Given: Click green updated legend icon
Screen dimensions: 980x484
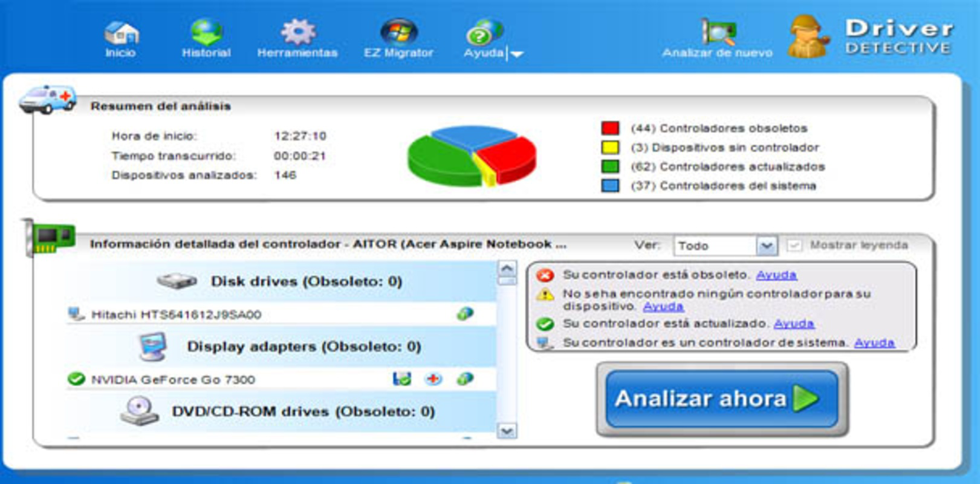Looking at the screenshot, I should [545, 324].
